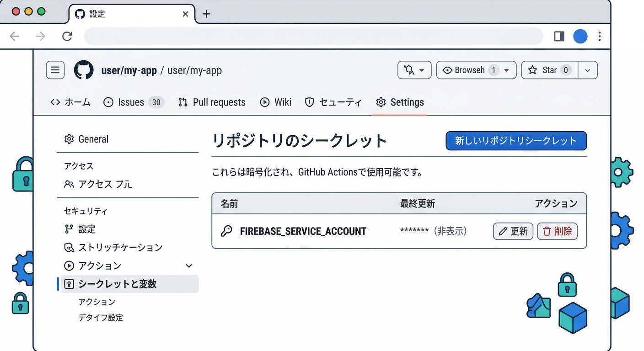
Task: Click the gear icon next to General
Action: [x=69, y=139]
